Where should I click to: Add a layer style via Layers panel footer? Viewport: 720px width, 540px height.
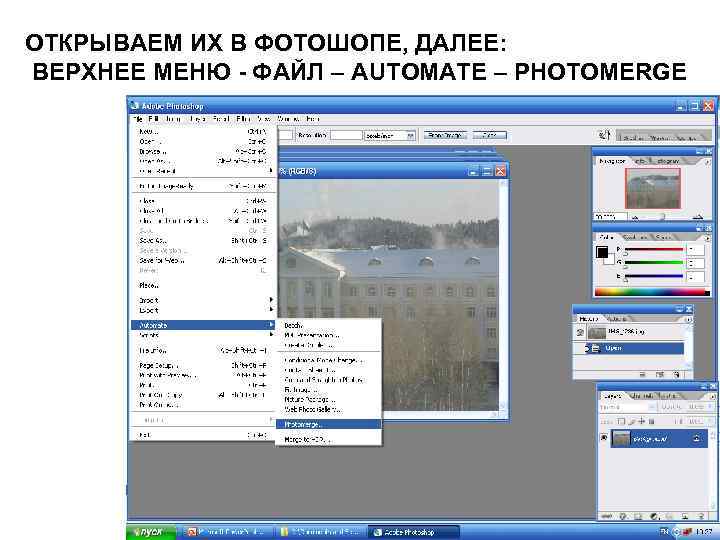(x=624, y=517)
